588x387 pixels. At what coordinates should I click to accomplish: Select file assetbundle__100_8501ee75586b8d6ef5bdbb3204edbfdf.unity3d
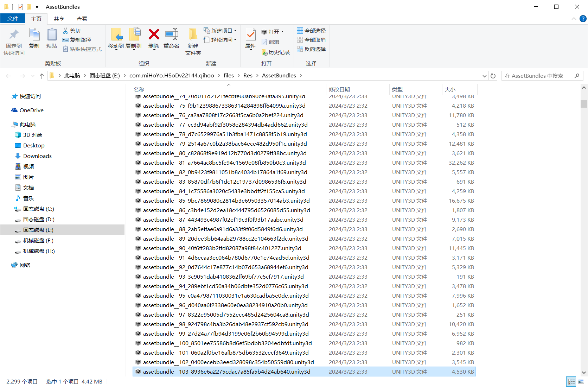pyautogui.click(x=304, y=343)
